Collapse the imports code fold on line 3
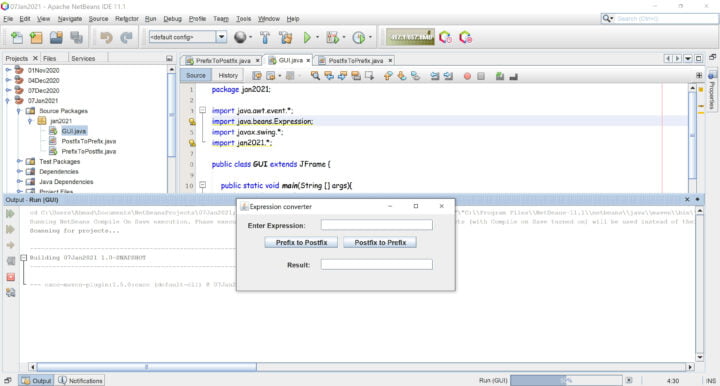 click(x=202, y=110)
